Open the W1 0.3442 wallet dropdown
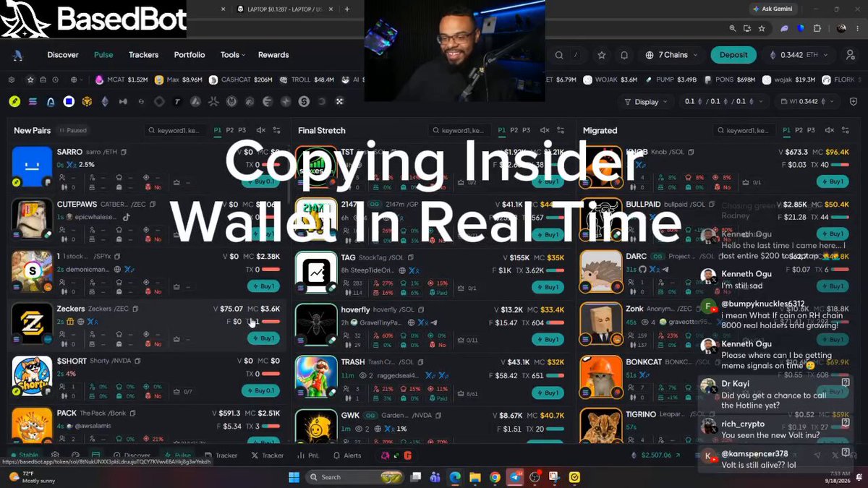This screenshot has height=488, width=868. coord(806,102)
